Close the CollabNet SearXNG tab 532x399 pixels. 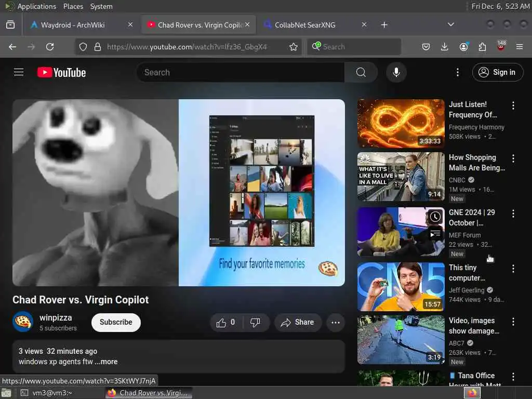[x=364, y=24]
